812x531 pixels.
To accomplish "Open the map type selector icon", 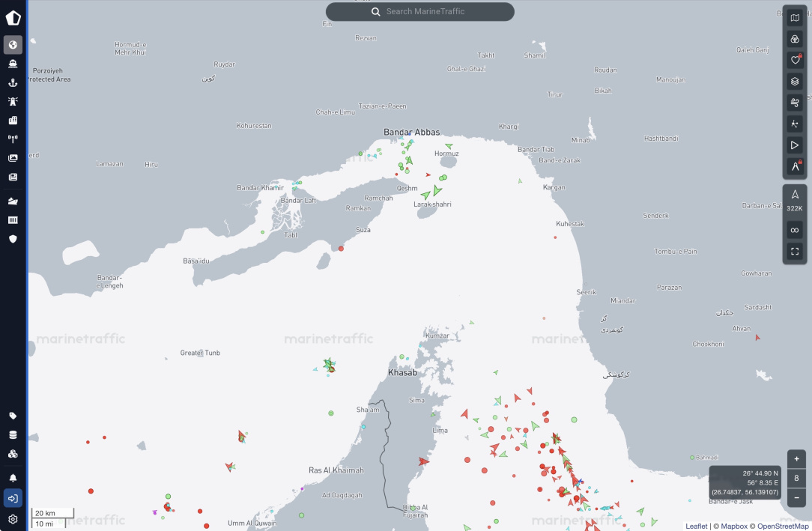I will click(795, 18).
